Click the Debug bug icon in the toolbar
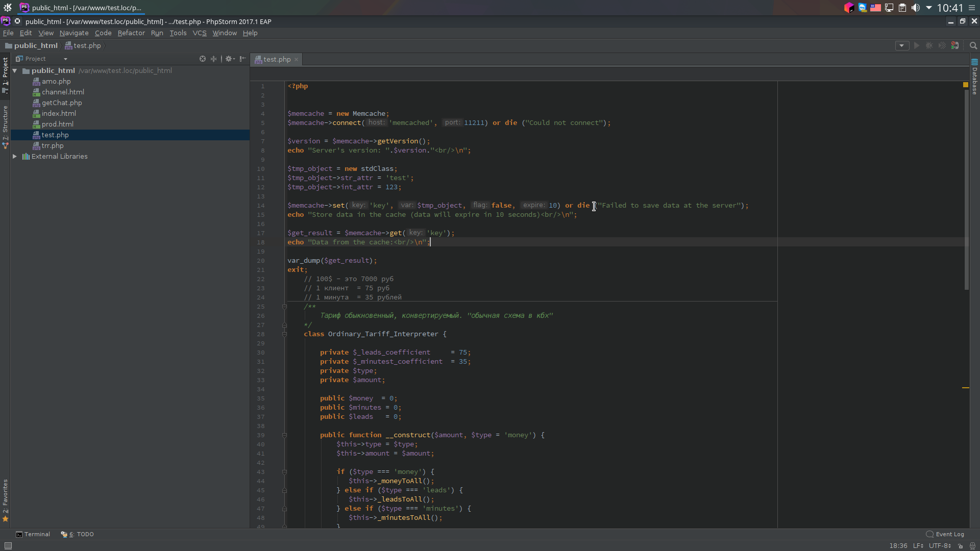 point(929,46)
